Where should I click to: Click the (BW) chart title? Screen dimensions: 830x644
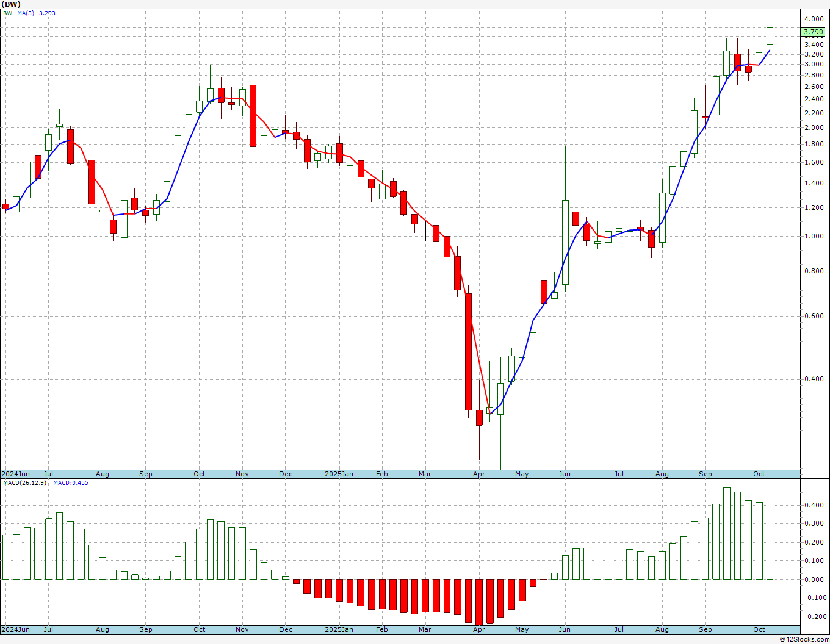11,4
